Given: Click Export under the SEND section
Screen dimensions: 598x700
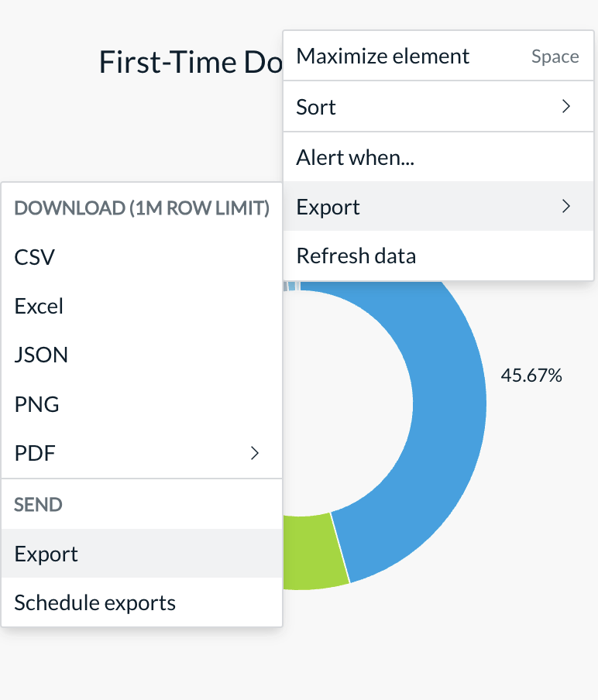Looking at the screenshot, I should tap(142, 554).
